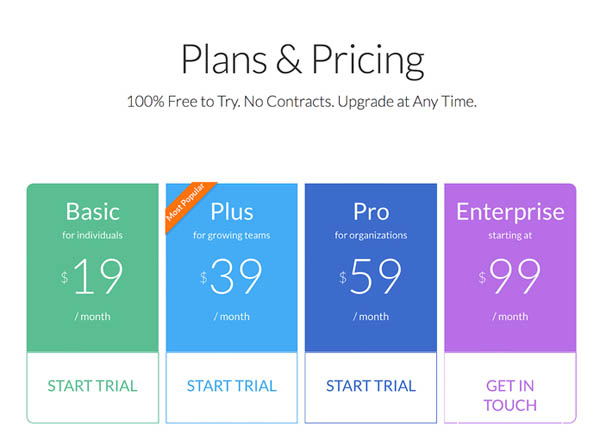600x440 pixels.
Task: Select the Plus plan heading
Action: pos(232,212)
